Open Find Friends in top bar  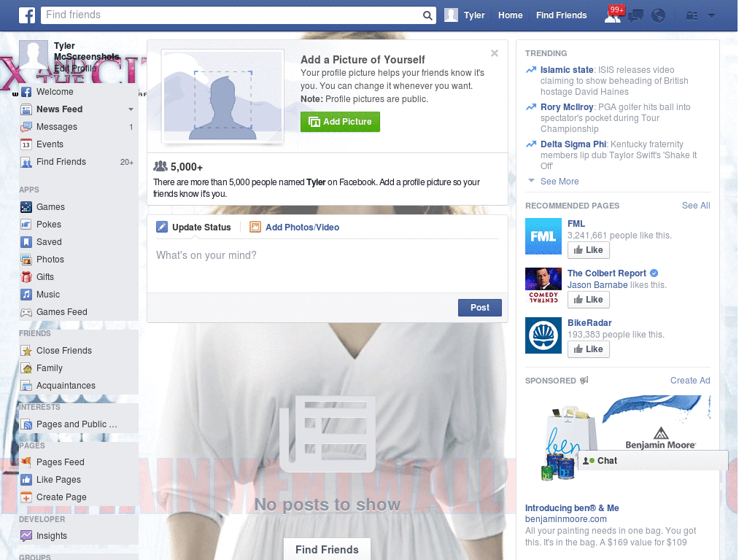tap(561, 15)
